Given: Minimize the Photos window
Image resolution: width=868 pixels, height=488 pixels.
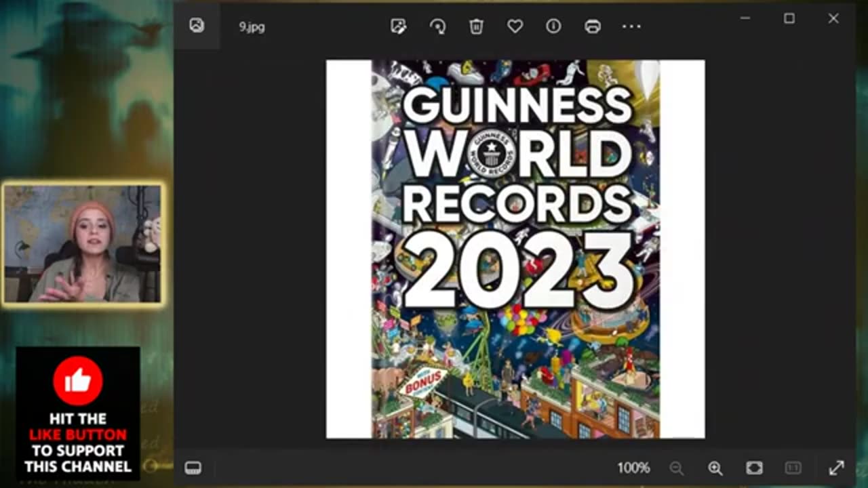Looking at the screenshot, I should pos(745,19).
